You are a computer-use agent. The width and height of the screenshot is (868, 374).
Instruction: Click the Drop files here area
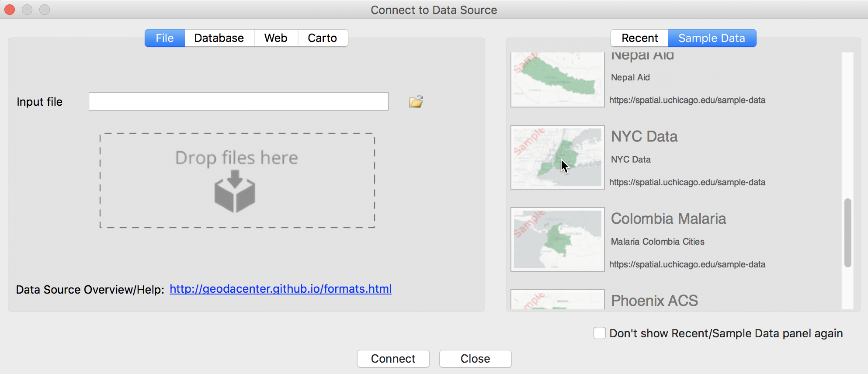click(x=237, y=180)
